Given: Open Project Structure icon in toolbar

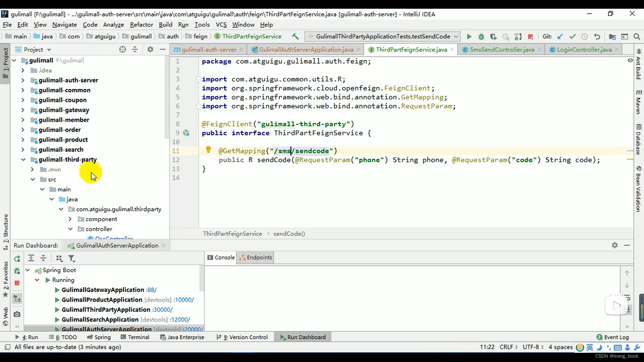Looking at the screenshot, I should [x=612, y=37].
